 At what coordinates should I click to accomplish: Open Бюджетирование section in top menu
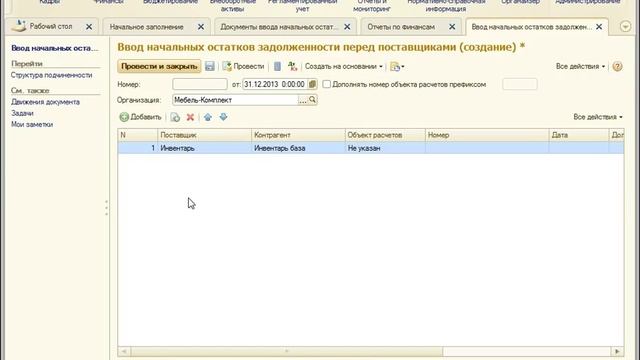tap(170, 2)
